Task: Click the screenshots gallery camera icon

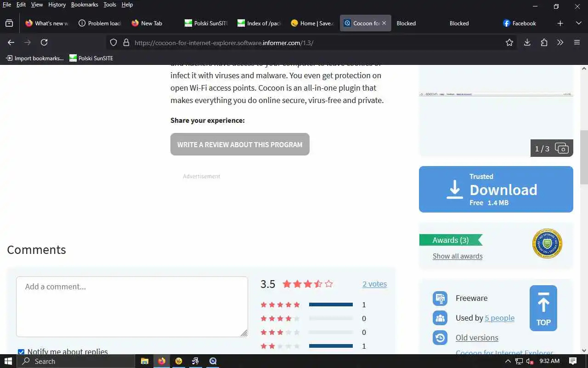Action: pos(562,148)
